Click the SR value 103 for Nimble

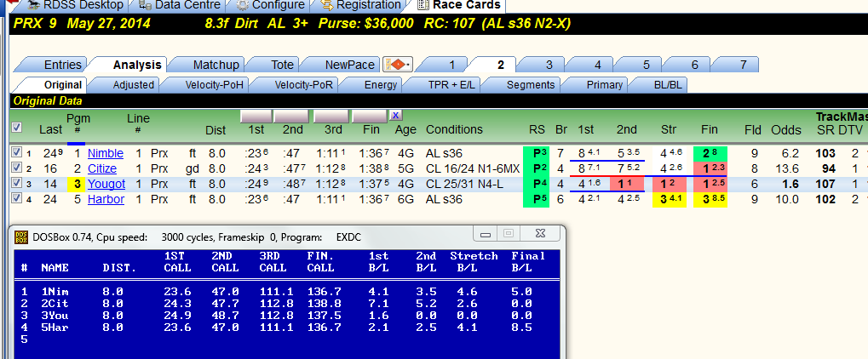(x=825, y=153)
